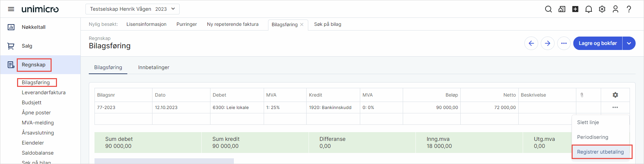Viewport: 644px width, 164px height.
Task: Click the empty Bilagsnr cell in second row
Action: click(x=123, y=119)
